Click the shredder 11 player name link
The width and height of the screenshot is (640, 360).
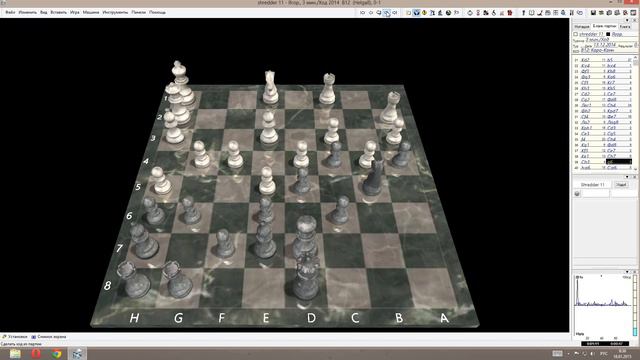(x=591, y=34)
